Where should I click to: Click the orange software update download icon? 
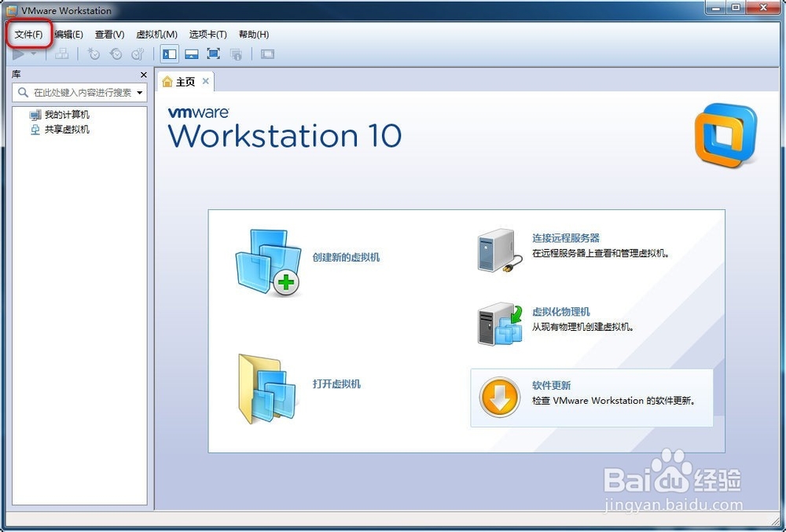click(x=499, y=398)
